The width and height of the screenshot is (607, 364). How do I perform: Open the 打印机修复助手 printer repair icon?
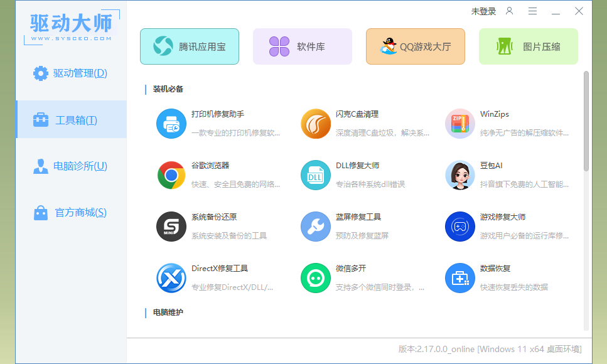click(171, 124)
